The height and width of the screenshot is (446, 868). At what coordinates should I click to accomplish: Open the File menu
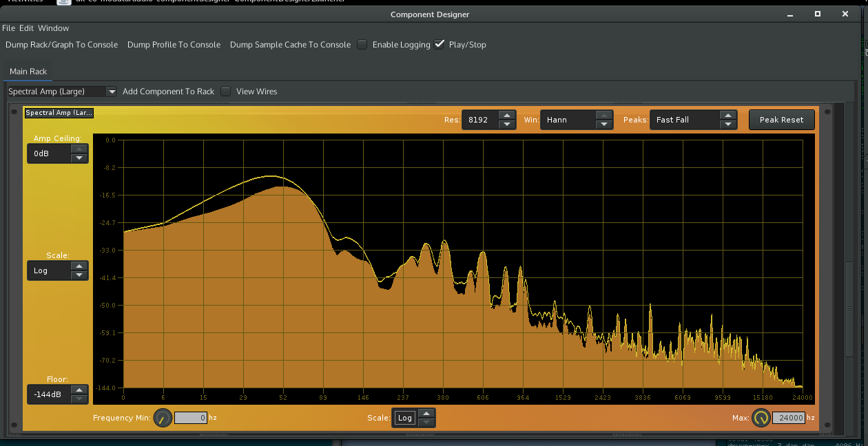pos(8,28)
